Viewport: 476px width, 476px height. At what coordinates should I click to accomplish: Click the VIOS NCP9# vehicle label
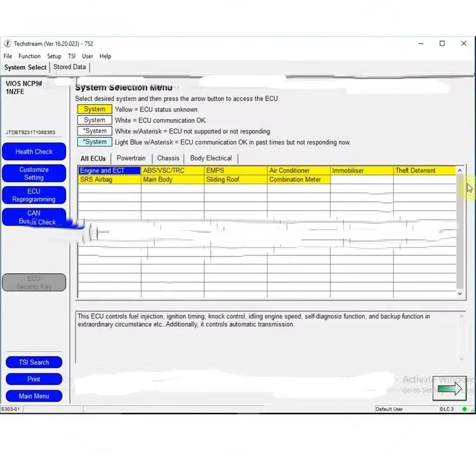(24, 83)
